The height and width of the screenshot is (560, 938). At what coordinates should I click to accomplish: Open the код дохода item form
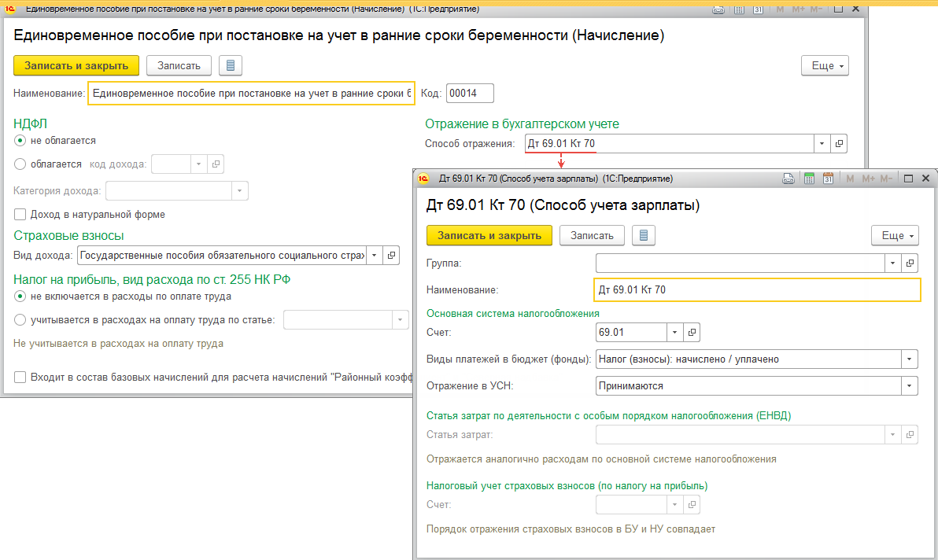tap(216, 164)
